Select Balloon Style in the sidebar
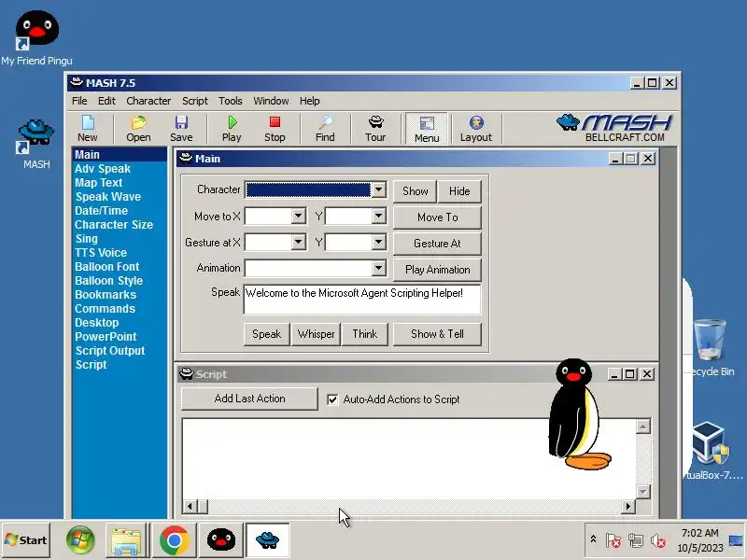This screenshot has height=560, width=747. 108,281
